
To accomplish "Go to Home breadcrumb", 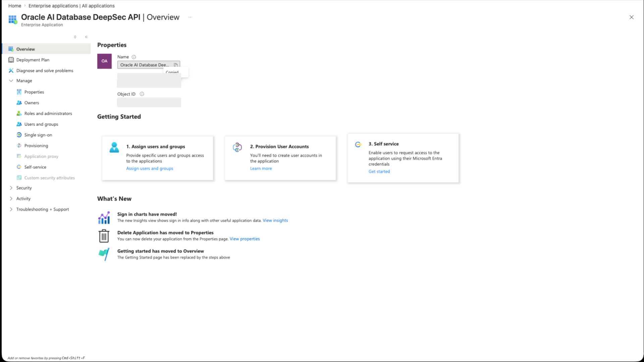I will [x=15, y=6].
